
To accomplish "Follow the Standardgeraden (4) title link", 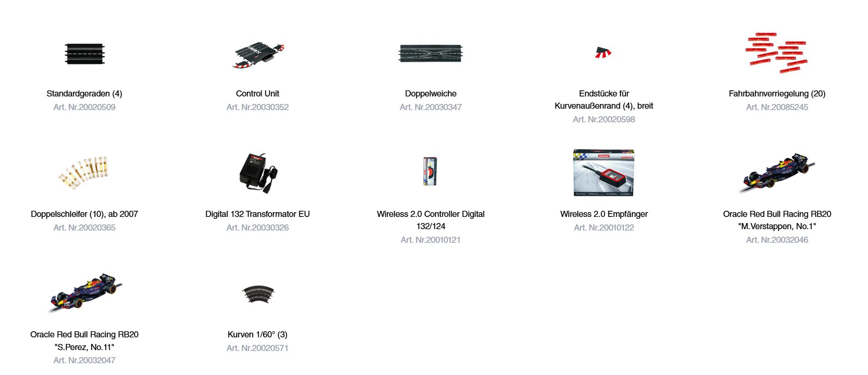I will (x=84, y=94).
